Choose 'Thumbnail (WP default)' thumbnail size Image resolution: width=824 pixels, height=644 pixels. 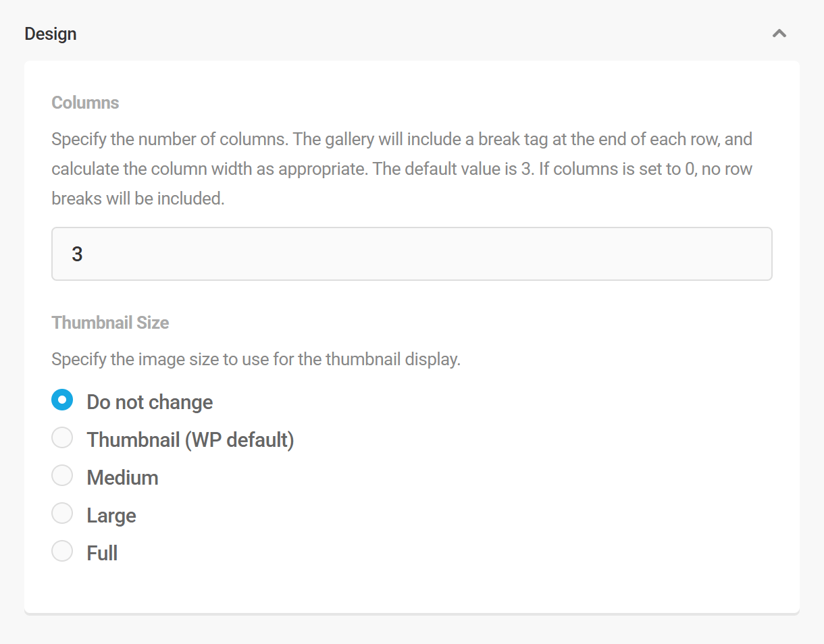(x=62, y=437)
